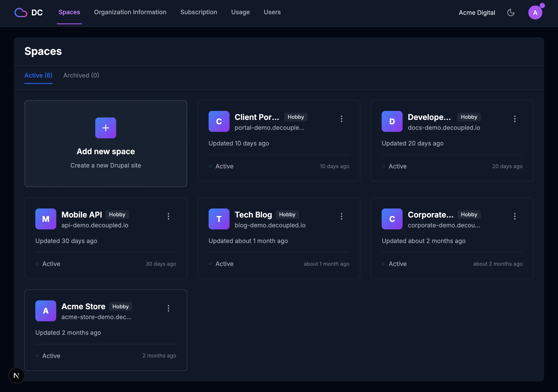This screenshot has width=558, height=392.
Task: Switch to the Archived (0) tab
Action: tap(81, 75)
